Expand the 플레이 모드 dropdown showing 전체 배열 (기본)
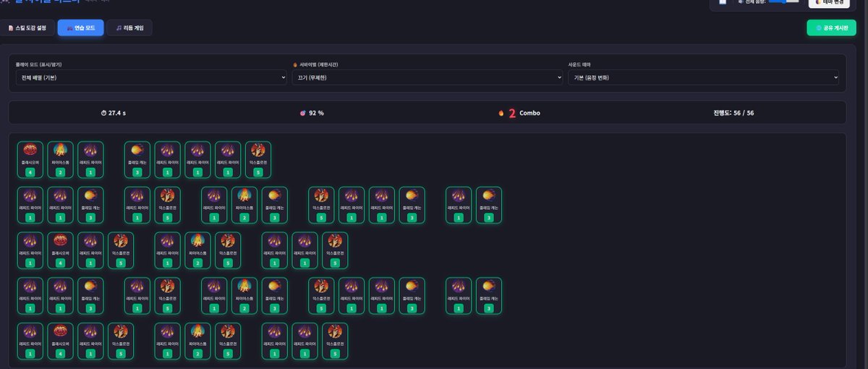The image size is (868, 369). [151, 77]
